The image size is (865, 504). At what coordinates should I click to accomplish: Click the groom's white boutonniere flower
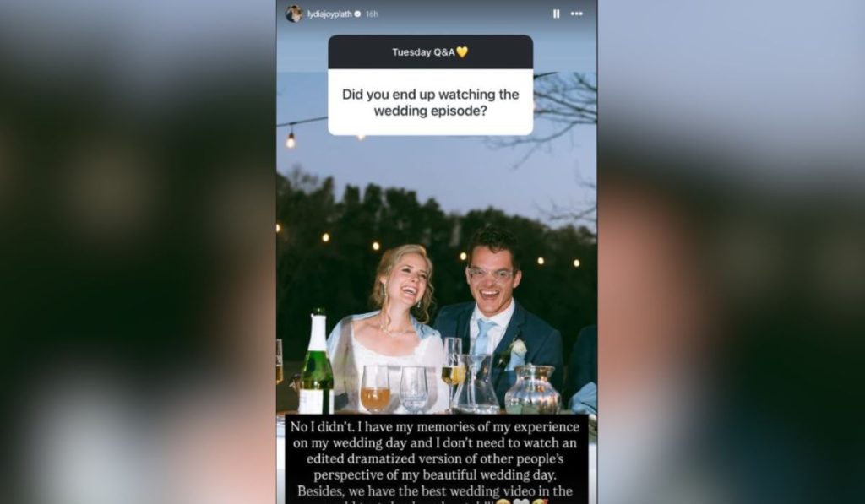[518, 349]
